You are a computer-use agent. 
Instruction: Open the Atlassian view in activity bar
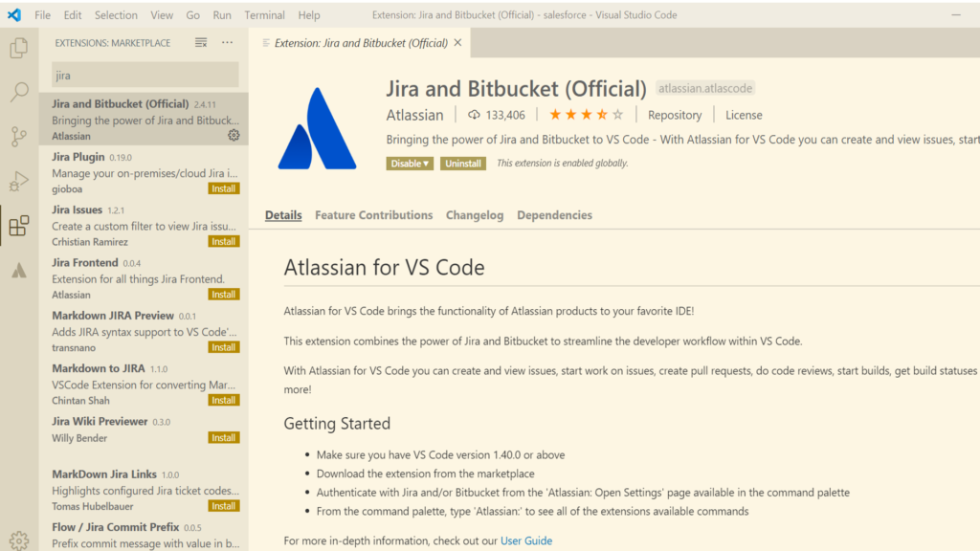coord(19,270)
